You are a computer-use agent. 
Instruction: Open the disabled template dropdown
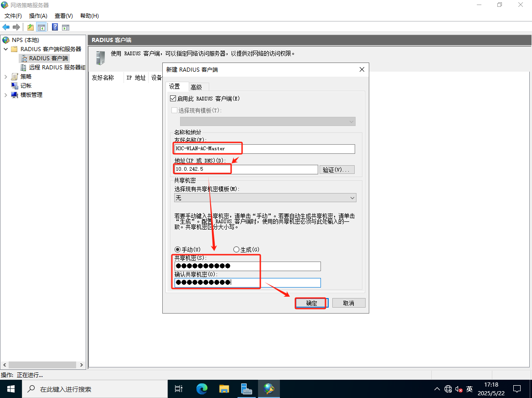pyautogui.click(x=268, y=121)
